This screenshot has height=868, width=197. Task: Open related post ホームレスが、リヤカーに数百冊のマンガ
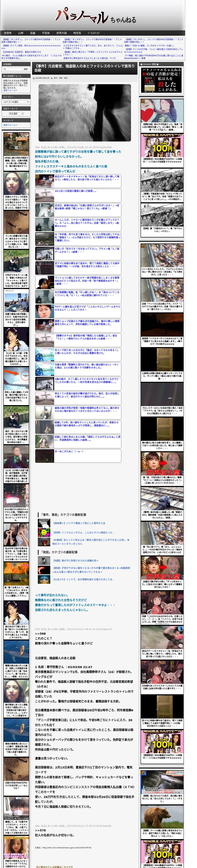click(87, 223)
